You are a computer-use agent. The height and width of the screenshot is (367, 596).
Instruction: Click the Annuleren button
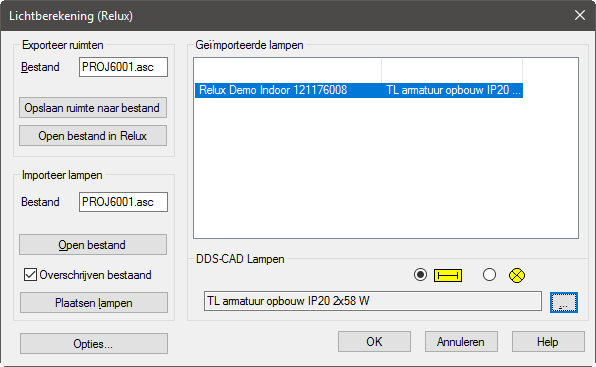click(x=461, y=342)
